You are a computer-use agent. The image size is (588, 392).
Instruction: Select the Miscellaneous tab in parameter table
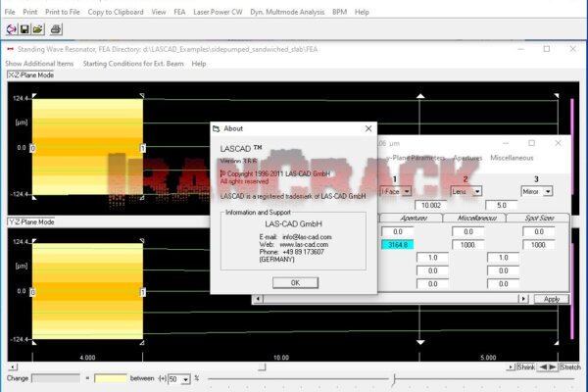475,218
